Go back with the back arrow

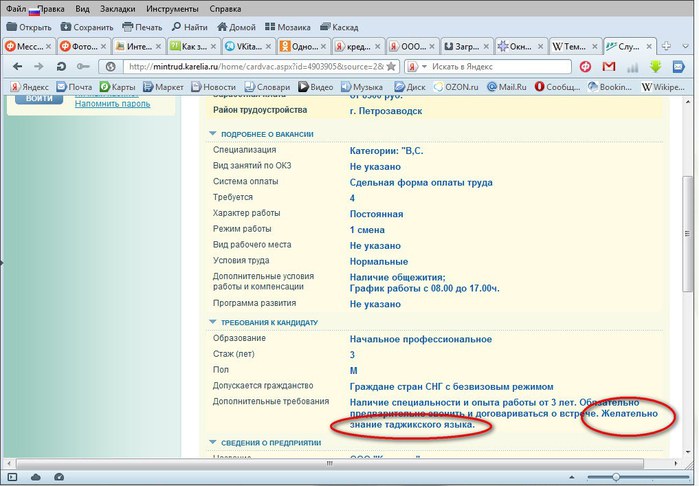17,66
